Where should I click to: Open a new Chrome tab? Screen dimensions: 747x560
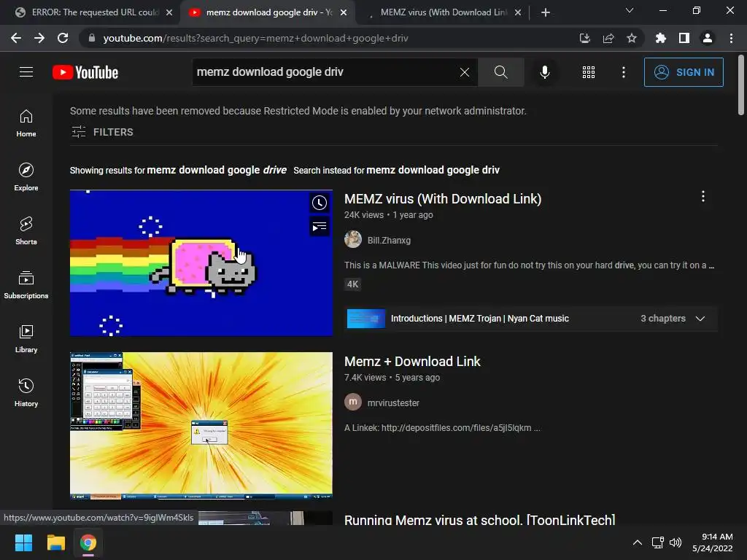[546, 12]
